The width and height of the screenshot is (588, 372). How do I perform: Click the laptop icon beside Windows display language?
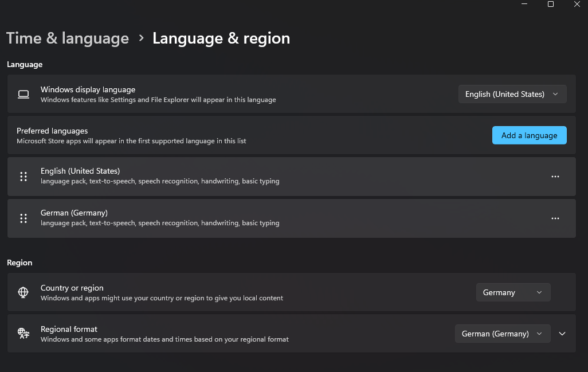[23, 94]
